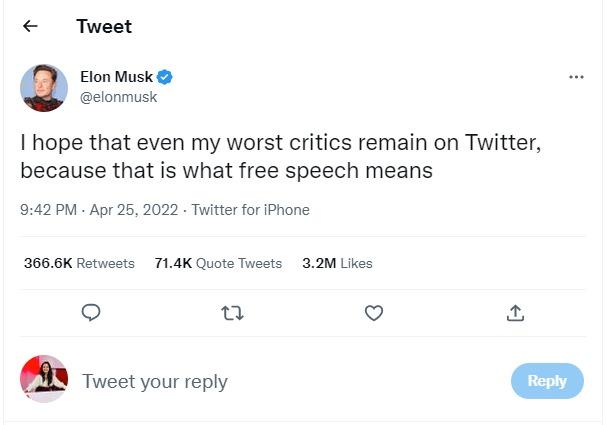Viewport: 607px width, 425px height.
Task: View the 366.6K Retweets list
Action: [x=79, y=263]
